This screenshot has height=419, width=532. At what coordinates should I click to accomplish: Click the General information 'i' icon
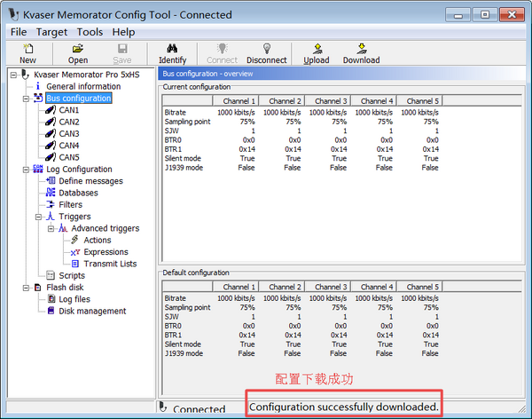coord(38,86)
